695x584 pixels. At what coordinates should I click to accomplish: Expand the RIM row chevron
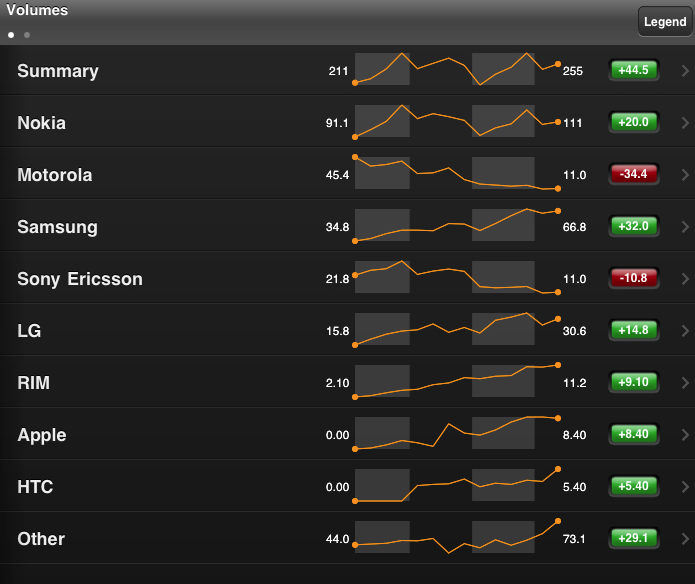click(x=685, y=382)
